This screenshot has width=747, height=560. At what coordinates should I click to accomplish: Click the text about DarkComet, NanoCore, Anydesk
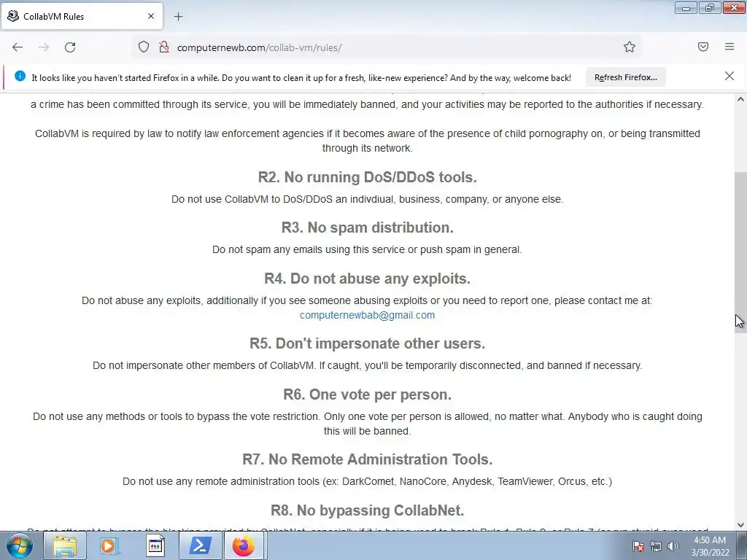tap(368, 481)
